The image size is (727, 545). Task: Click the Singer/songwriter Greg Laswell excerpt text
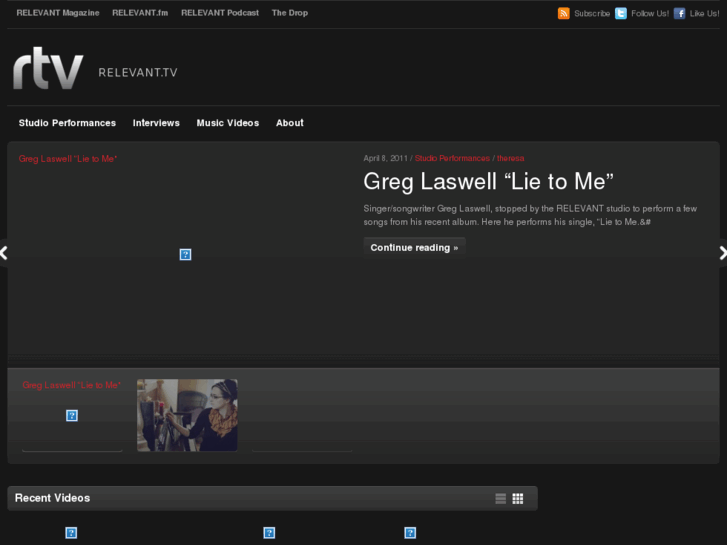coord(530,215)
